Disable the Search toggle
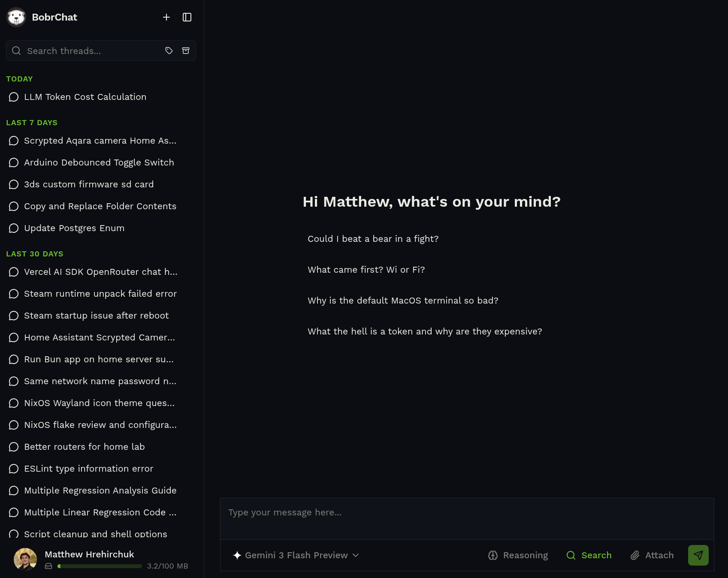Image resolution: width=728 pixels, height=578 pixels. click(x=589, y=555)
